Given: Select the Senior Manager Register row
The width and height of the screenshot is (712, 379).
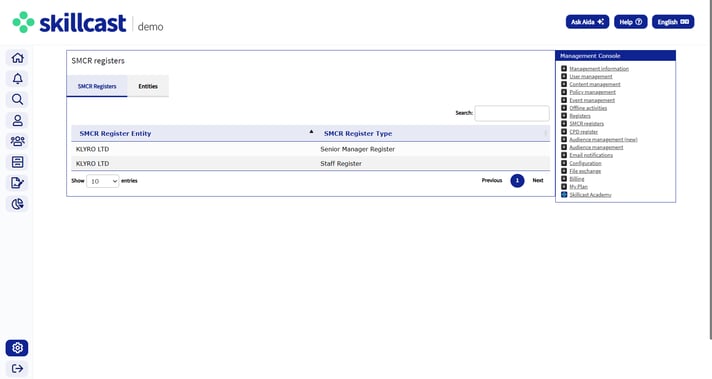Looking at the screenshot, I should [x=311, y=149].
